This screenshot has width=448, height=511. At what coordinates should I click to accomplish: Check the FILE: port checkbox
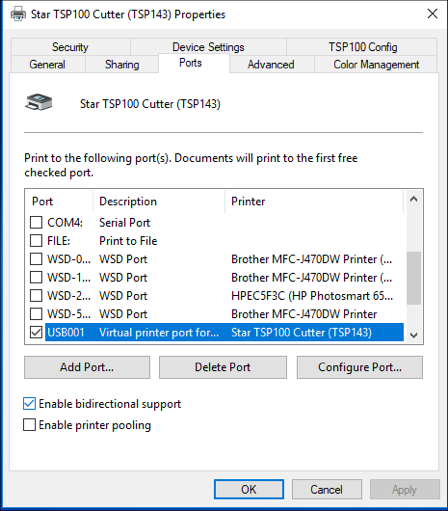[36, 241]
